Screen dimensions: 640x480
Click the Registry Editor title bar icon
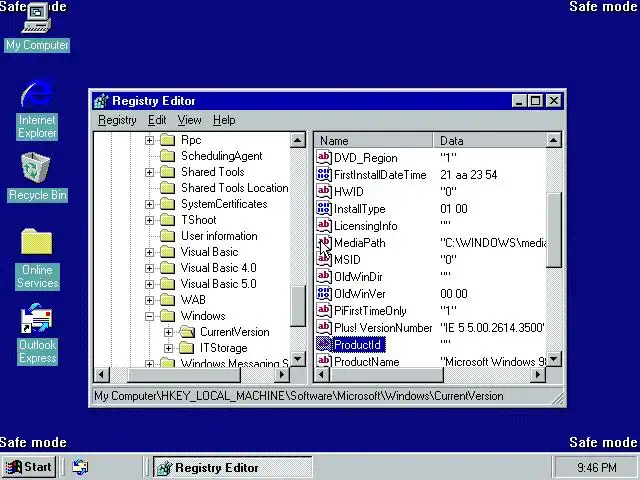click(x=101, y=101)
